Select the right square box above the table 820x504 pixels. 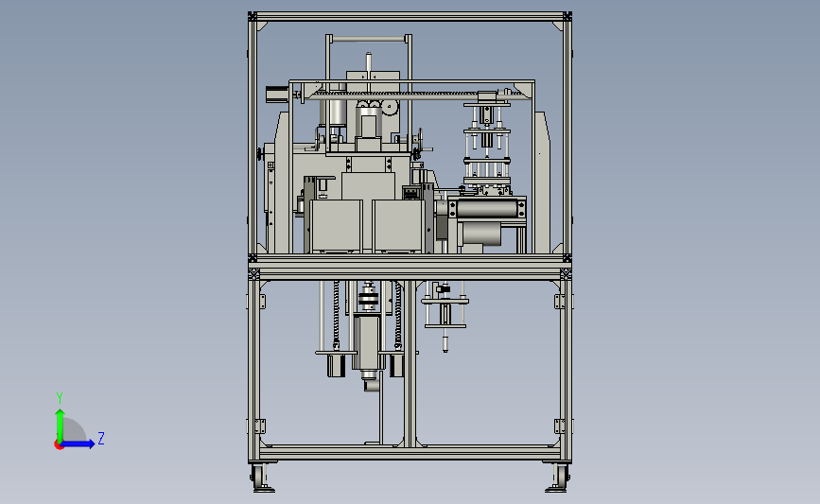(398, 226)
